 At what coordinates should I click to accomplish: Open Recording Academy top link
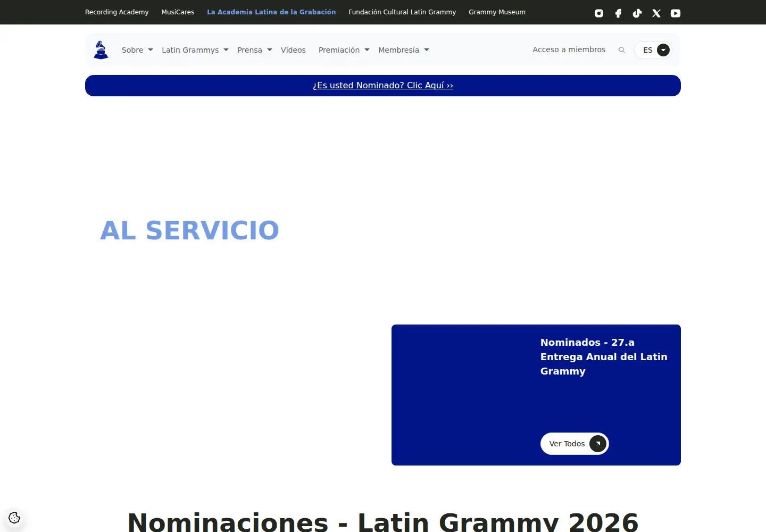[117, 12]
